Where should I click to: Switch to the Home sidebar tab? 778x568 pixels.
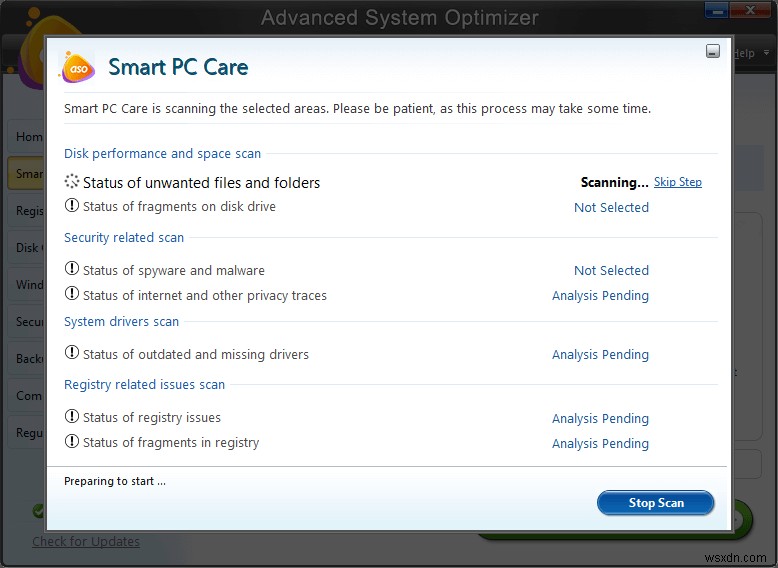point(28,136)
